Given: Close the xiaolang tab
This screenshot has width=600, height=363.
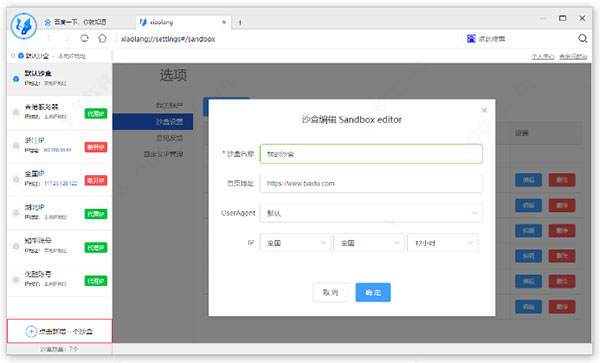Looking at the screenshot, I should pos(224,22).
